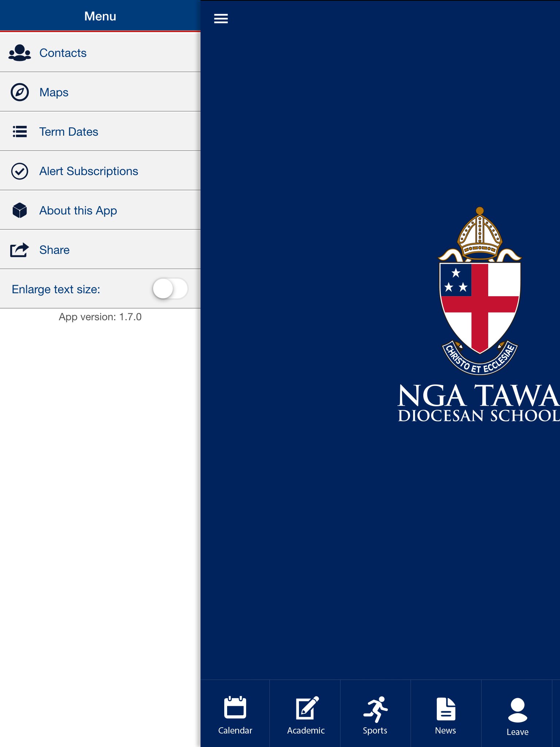Click the Contacts people icon
The image size is (560, 747).
tap(20, 53)
